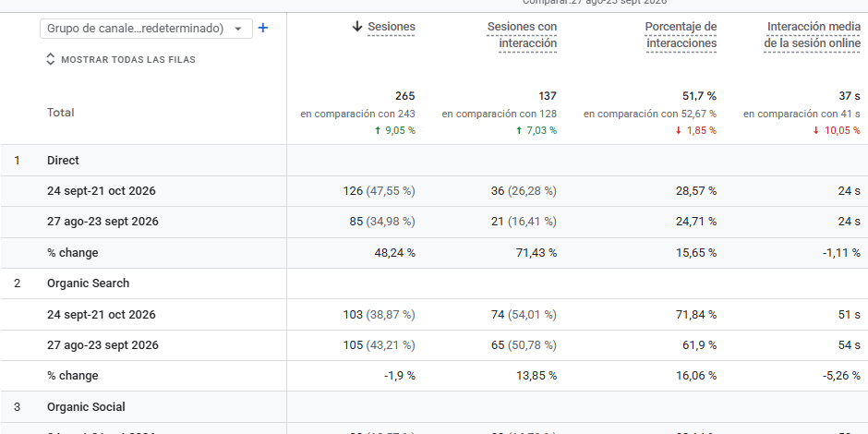Click Direct's 24 sept-21 oct 2026 date label
The width and height of the screenshot is (868, 434).
coord(102,191)
